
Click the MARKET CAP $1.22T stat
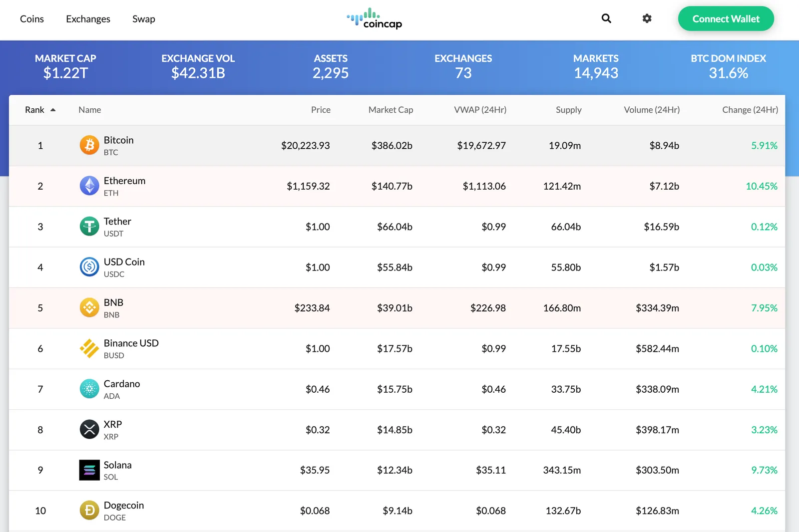(65, 66)
